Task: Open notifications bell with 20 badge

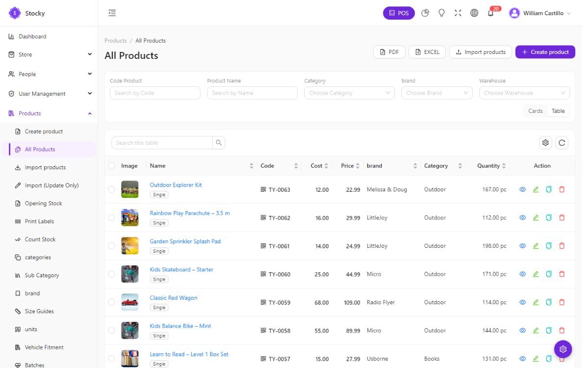Action: (491, 13)
